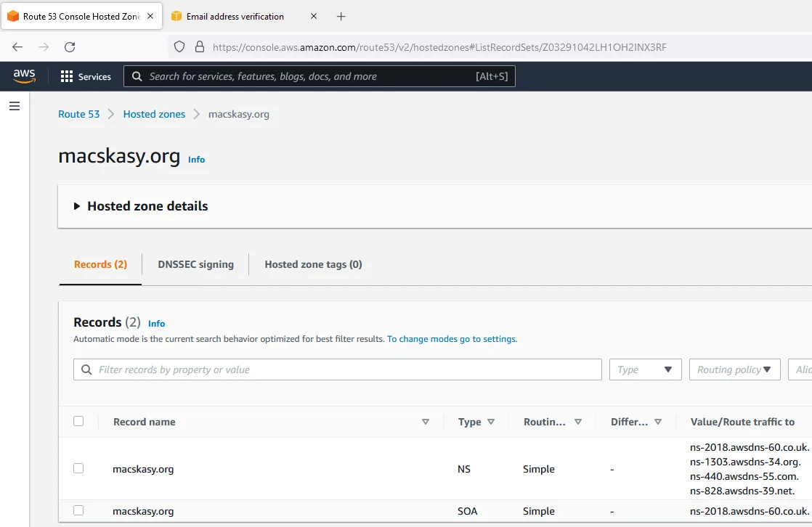Open the Alias filter dropdown
The width and height of the screenshot is (812, 527).
[800, 369]
